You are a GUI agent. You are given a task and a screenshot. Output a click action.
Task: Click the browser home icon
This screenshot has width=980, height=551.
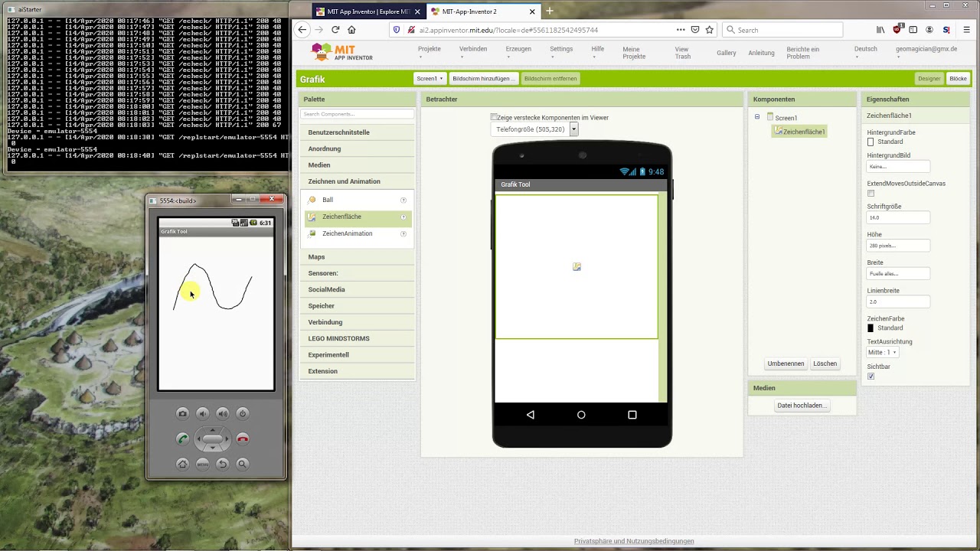tap(351, 30)
